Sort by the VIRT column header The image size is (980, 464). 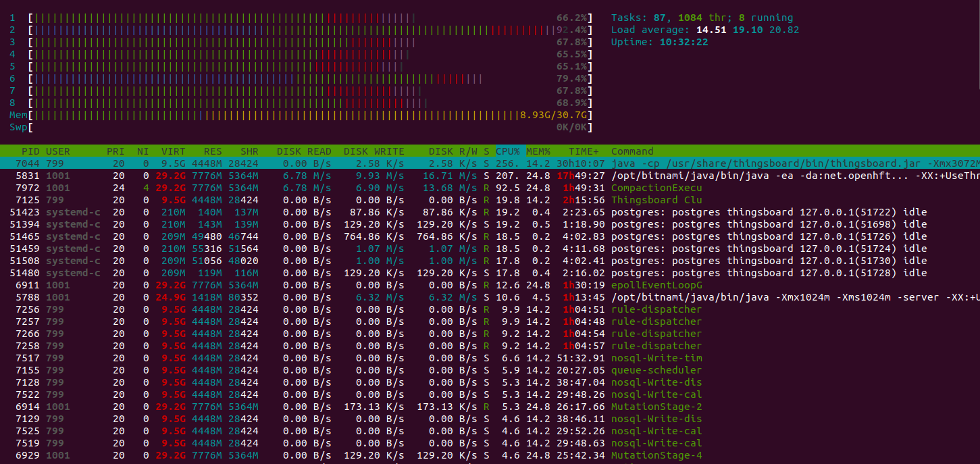pos(173,151)
